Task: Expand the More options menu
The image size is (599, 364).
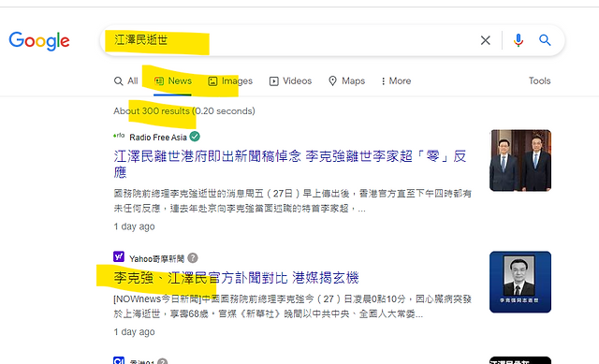Action: [396, 81]
